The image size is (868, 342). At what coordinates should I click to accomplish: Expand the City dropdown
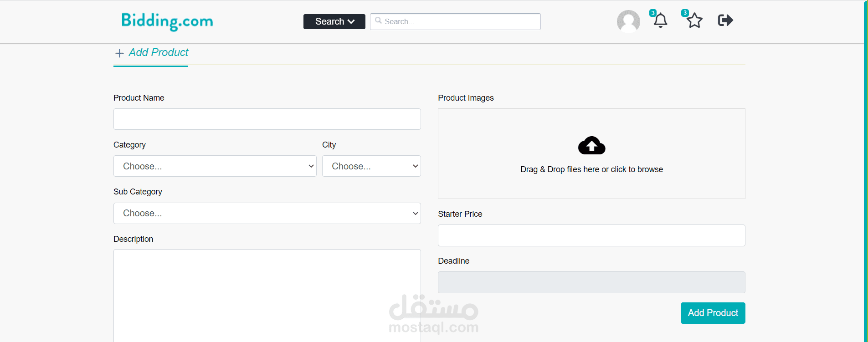click(371, 166)
